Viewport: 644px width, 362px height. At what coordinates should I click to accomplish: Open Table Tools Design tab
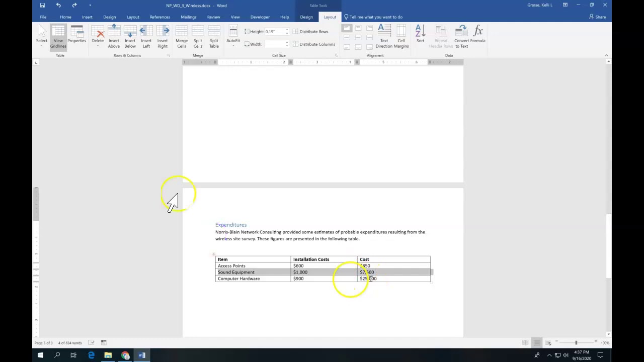306,17
